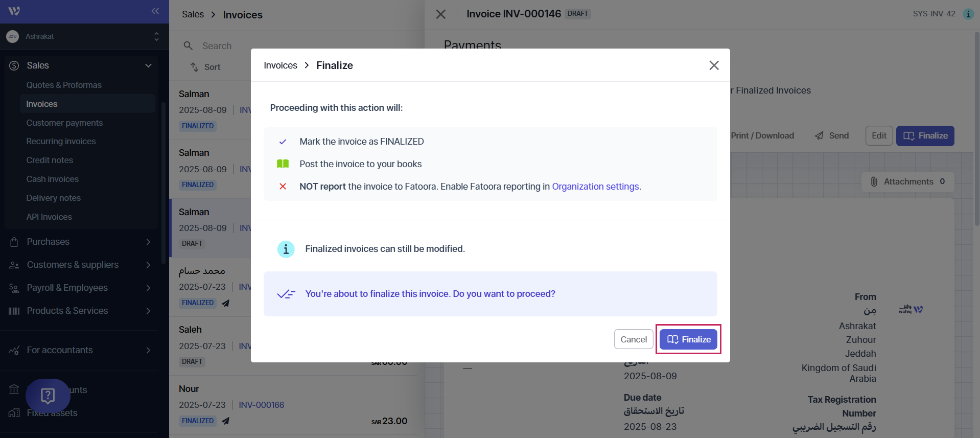The height and width of the screenshot is (438, 980).
Task: Click the Finalize button in the dialog
Action: pyautogui.click(x=688, y=339)
